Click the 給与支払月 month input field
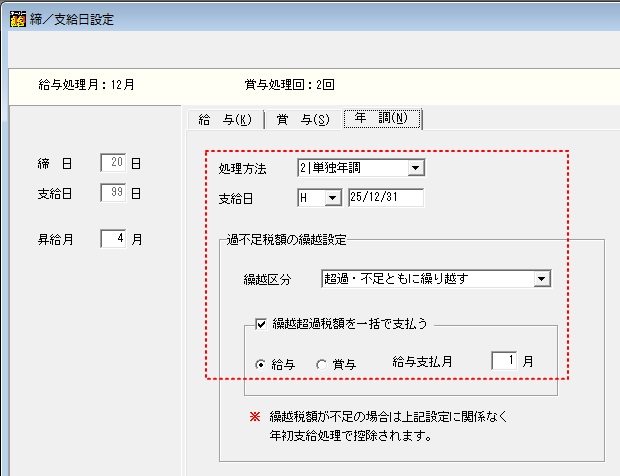The width and height of the screenshot is (620, 476). [504, 361]
